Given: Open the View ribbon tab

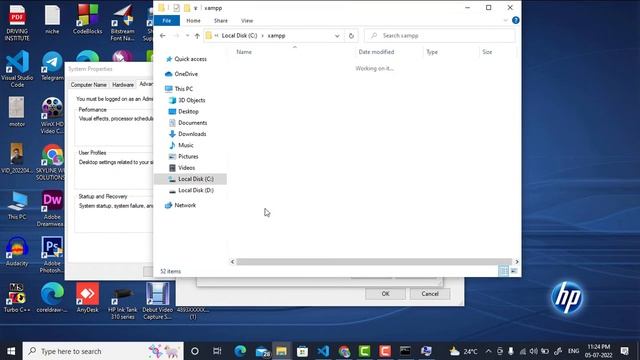Looking at the screenshot, I should (247, 20).
